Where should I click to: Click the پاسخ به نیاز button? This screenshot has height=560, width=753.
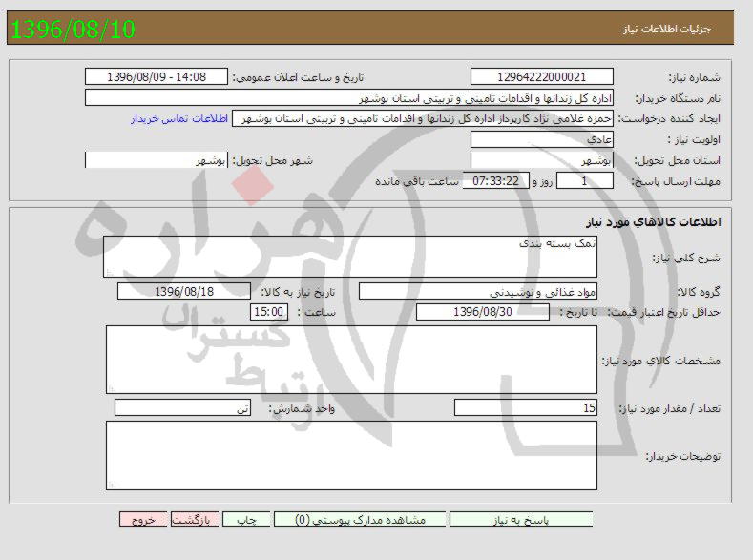pyautogui.click(x=520, y=520)
